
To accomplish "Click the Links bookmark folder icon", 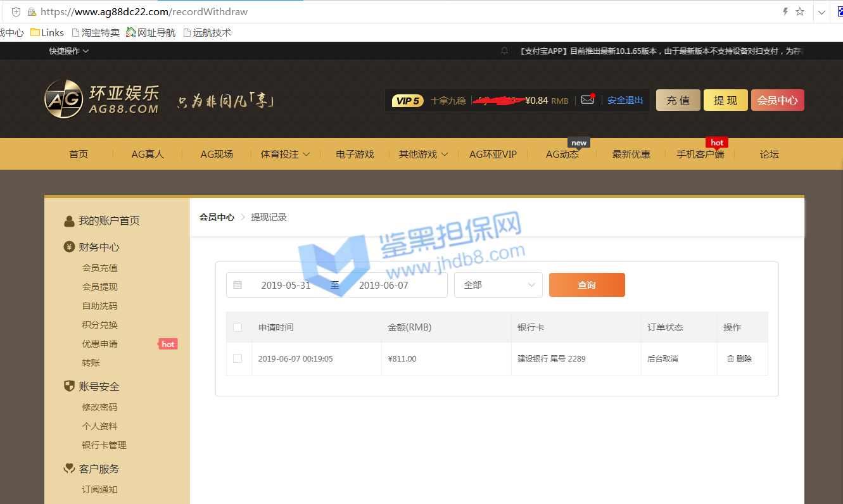I will (35, 32).
